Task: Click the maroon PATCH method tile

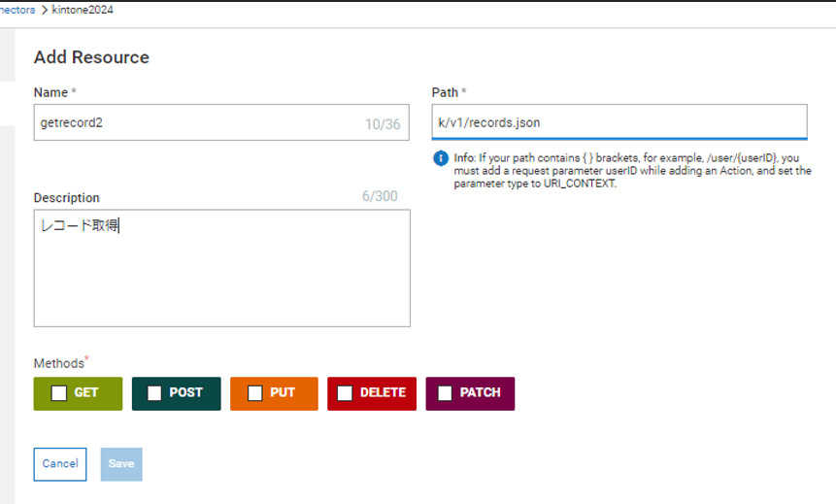Action: (x=470, y=393)
